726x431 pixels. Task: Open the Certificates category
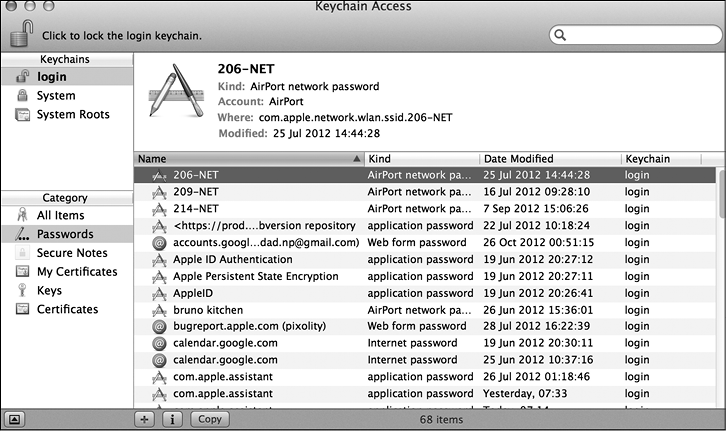[x=67, y=310]
